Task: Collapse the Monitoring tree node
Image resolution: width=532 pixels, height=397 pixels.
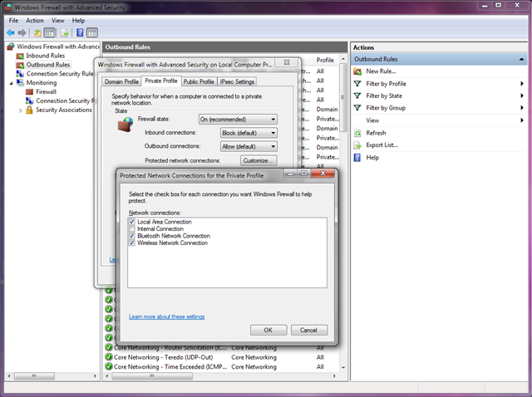Action: 11,83
